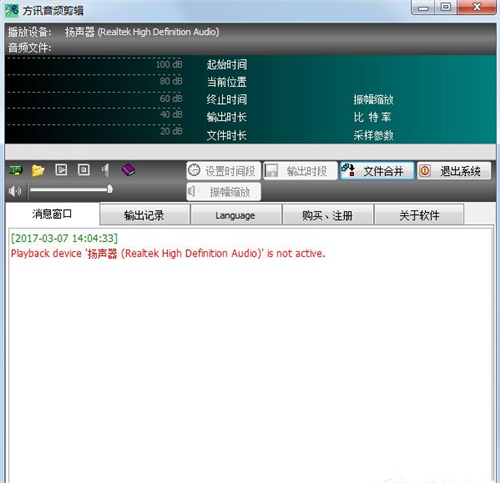
Task: Mute audio using the volume speaker icon
Action: point(15,191)
